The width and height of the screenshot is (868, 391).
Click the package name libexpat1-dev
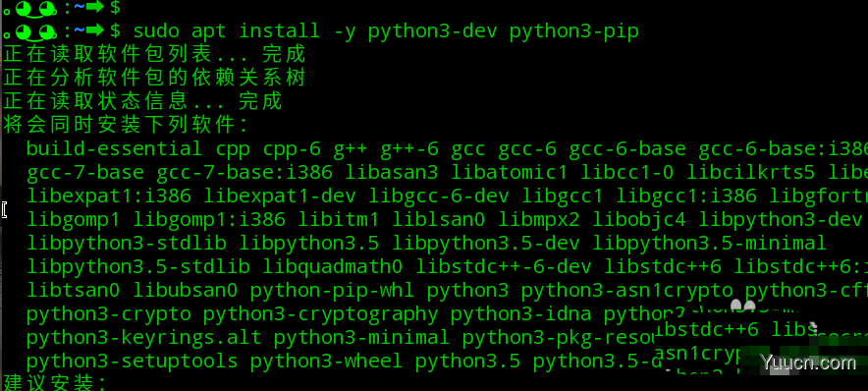[x=280, y=196]
